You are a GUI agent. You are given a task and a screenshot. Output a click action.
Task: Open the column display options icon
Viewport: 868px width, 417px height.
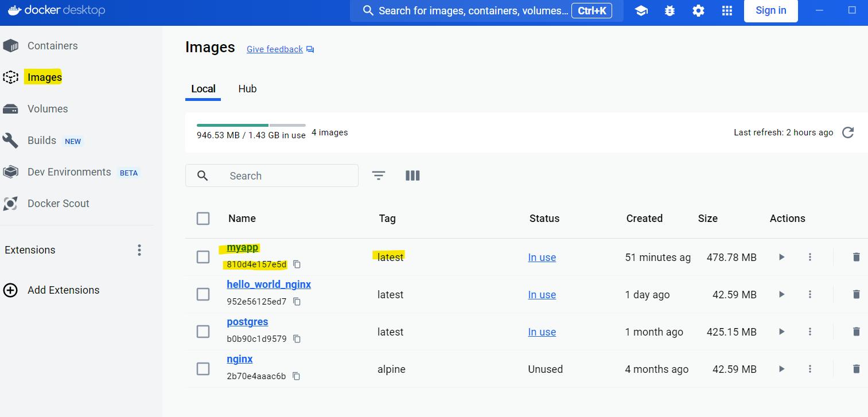[412, 176]
